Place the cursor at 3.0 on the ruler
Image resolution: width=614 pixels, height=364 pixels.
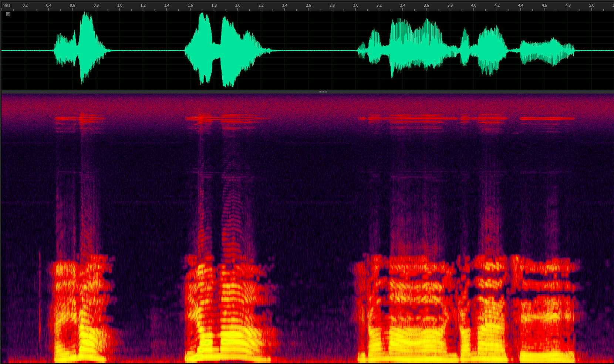[355, 6]
